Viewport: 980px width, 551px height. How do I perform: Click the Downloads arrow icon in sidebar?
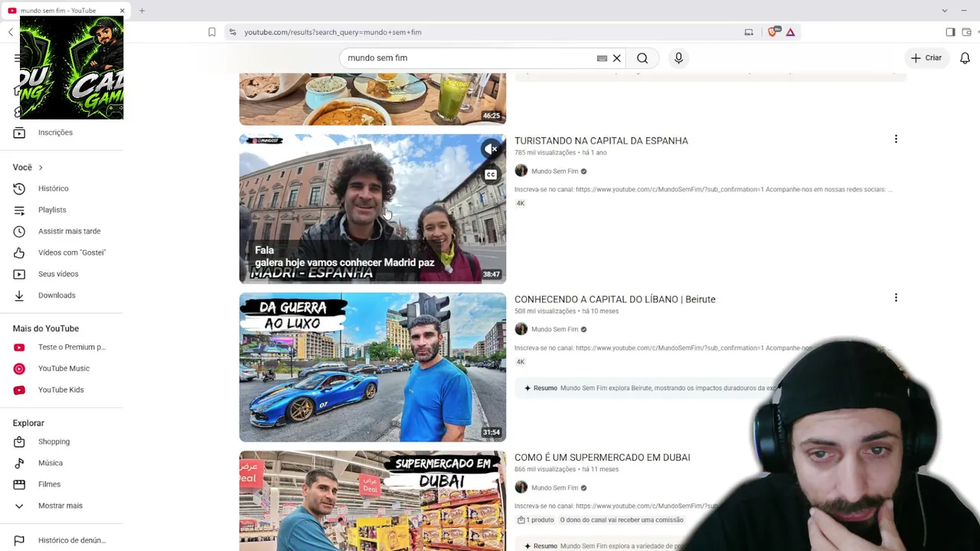click(x=19, y=295)
